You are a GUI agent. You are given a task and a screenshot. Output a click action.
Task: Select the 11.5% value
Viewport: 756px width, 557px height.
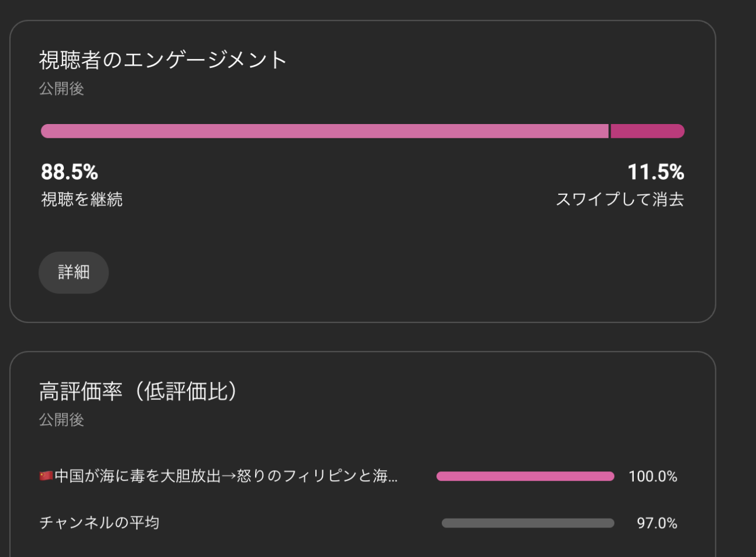tap(656, 172)
